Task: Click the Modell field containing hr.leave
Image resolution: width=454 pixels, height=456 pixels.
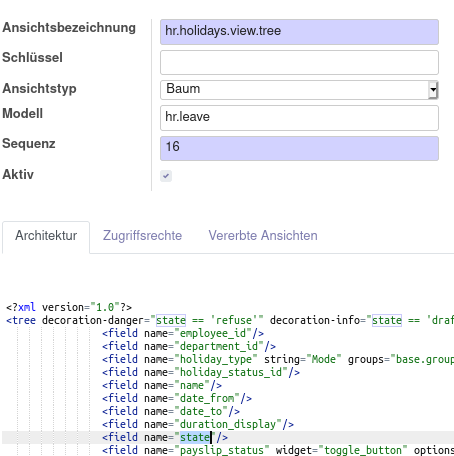Action: tap(299, 118)
